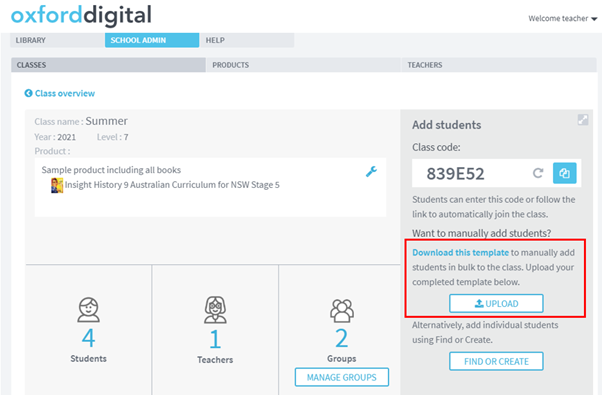
Task: Click the Teachers figure icon
Action: pos(215,309)
